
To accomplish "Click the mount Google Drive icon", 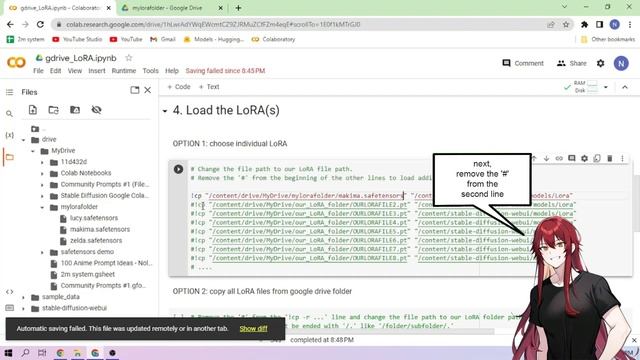I will coord(75,110).
